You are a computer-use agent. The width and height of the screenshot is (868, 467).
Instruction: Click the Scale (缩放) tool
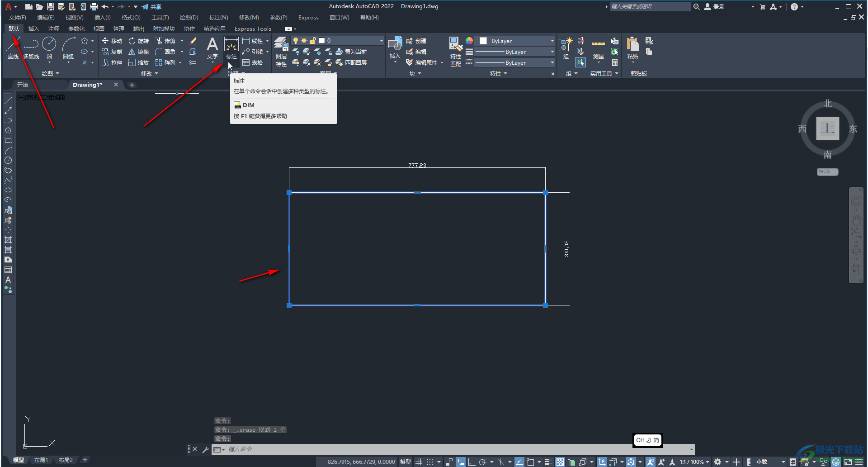tap(138, 62)
